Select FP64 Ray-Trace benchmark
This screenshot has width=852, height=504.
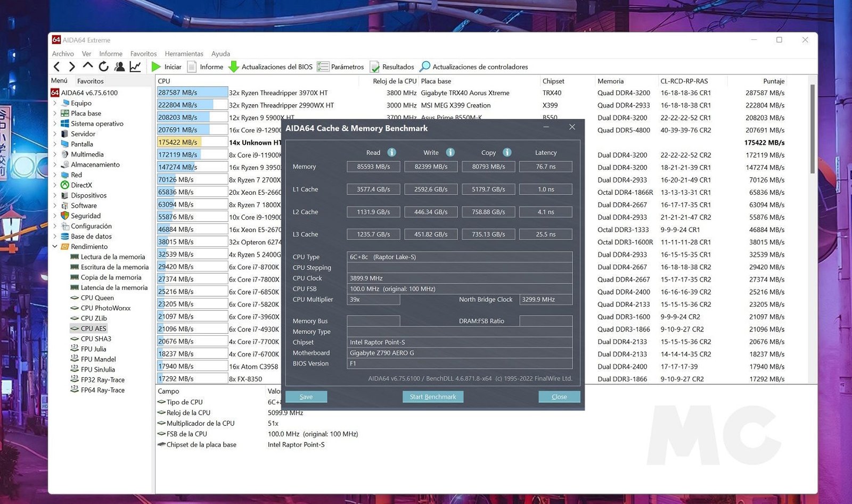pyautogui.click(x=103, y=390)
